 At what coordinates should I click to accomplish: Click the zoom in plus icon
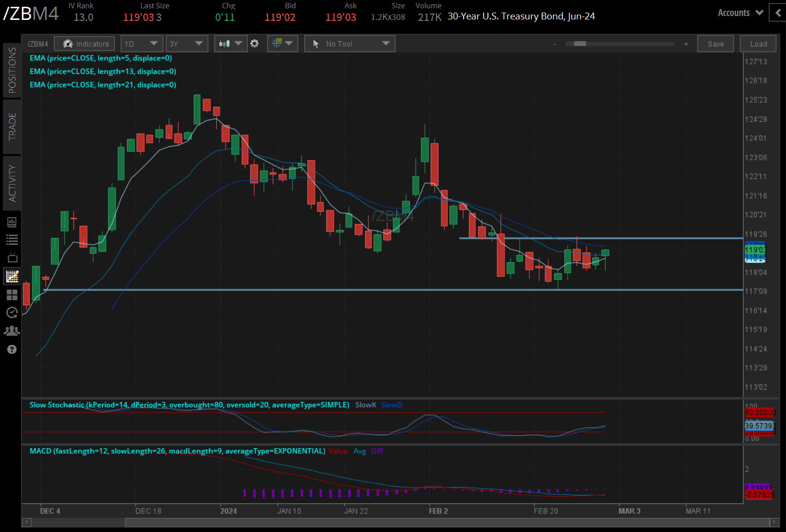point(686,44)
